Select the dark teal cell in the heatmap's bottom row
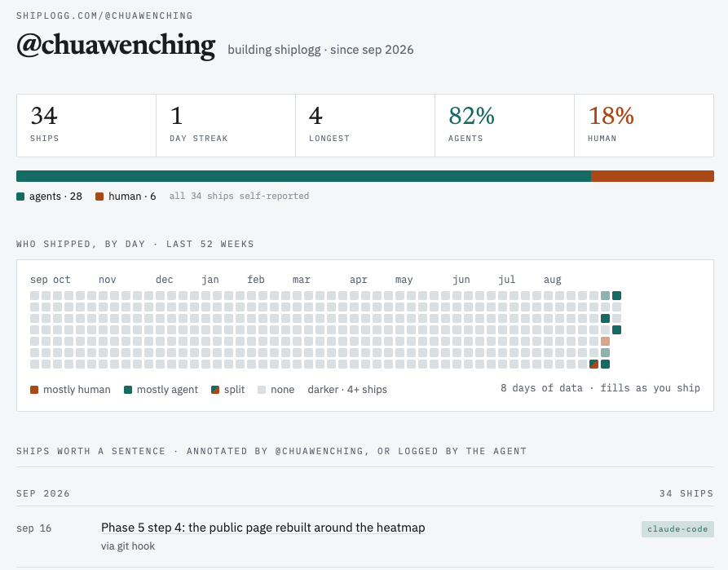Viewport: 728px width, 570px height. [x=605, y=365]
